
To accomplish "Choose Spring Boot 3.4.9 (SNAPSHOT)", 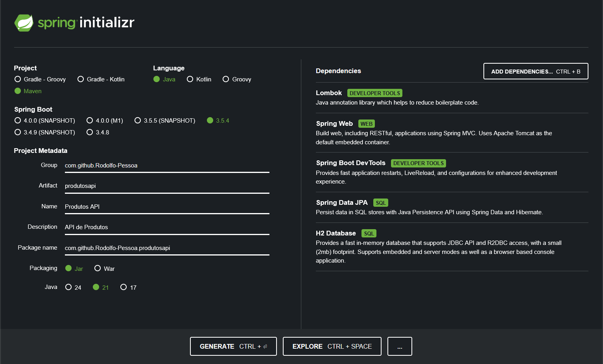I will 45,132.
